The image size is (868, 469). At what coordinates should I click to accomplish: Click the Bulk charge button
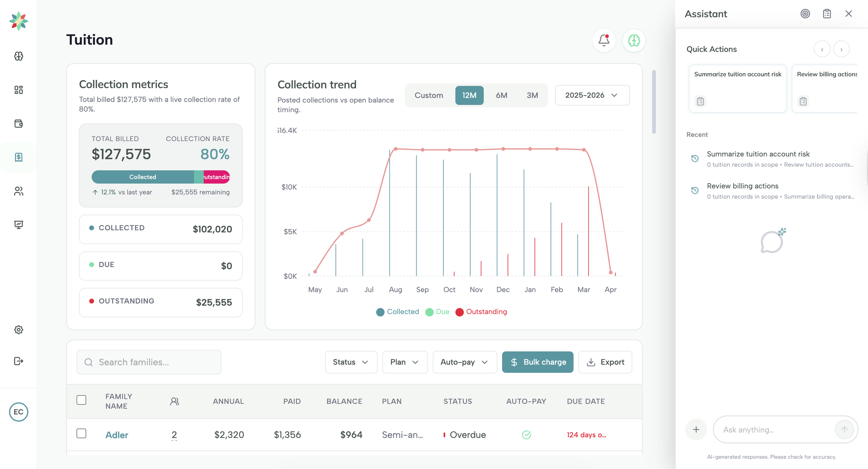[537, 362]
